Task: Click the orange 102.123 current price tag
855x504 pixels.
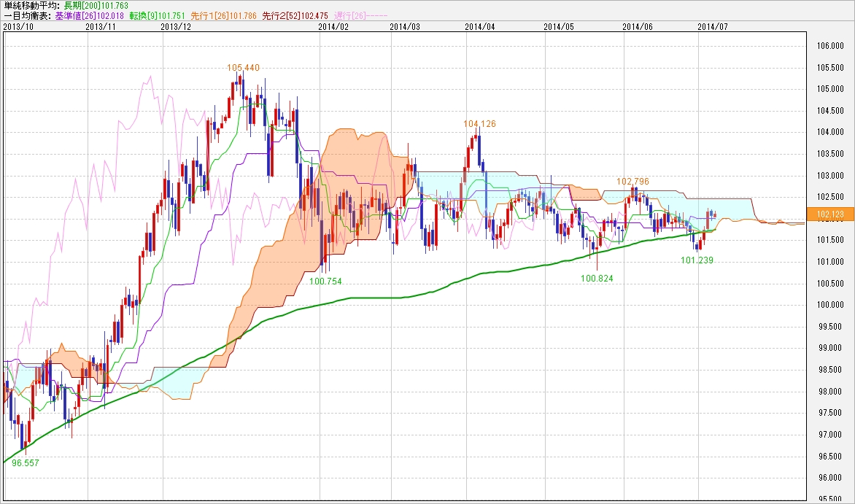Action: [x=831, y=215]
